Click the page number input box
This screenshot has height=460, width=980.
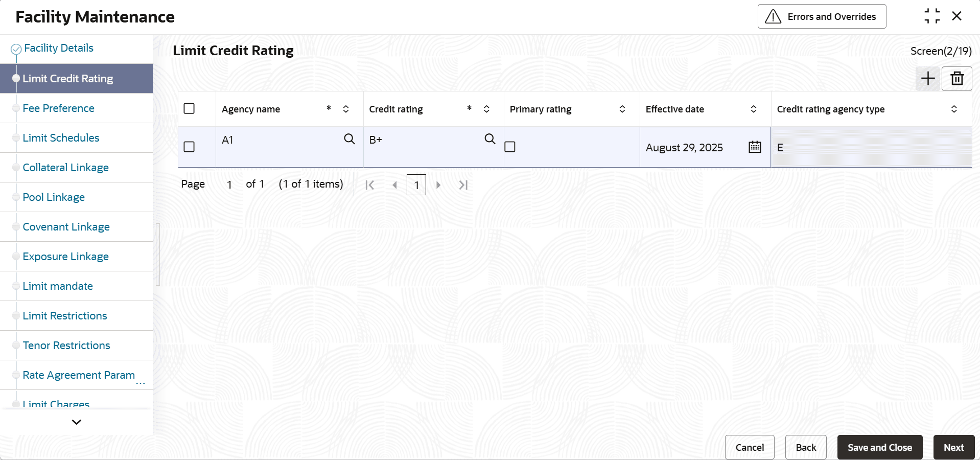pyautogui.click(x=416, y=185)
